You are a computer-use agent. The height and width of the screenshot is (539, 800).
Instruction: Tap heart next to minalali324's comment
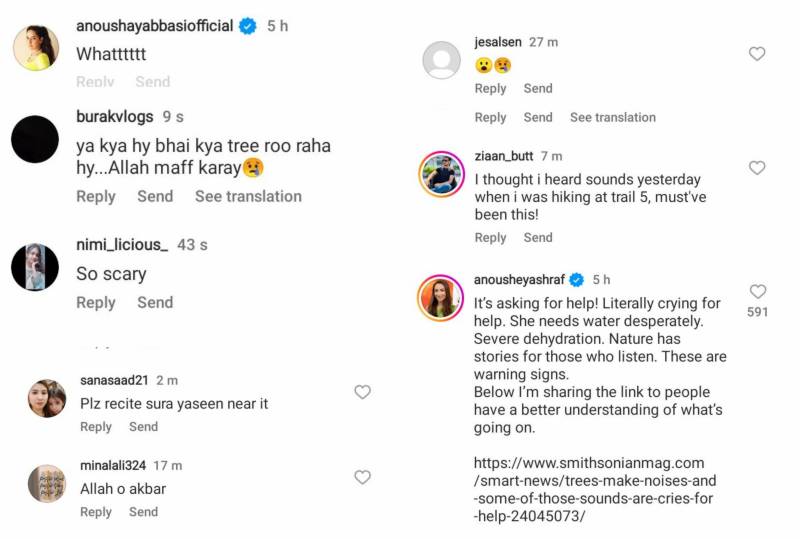click(x=363, y=477)
